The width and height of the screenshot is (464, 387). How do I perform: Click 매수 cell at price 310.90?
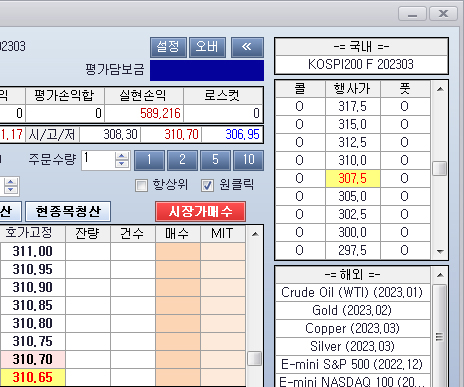click(178, 287)
